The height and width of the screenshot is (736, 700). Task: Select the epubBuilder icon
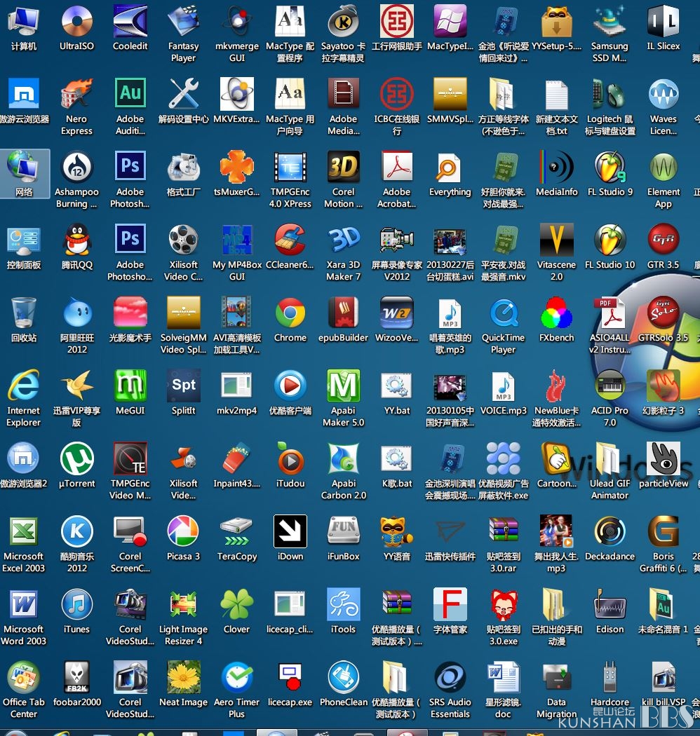(344, 313)
